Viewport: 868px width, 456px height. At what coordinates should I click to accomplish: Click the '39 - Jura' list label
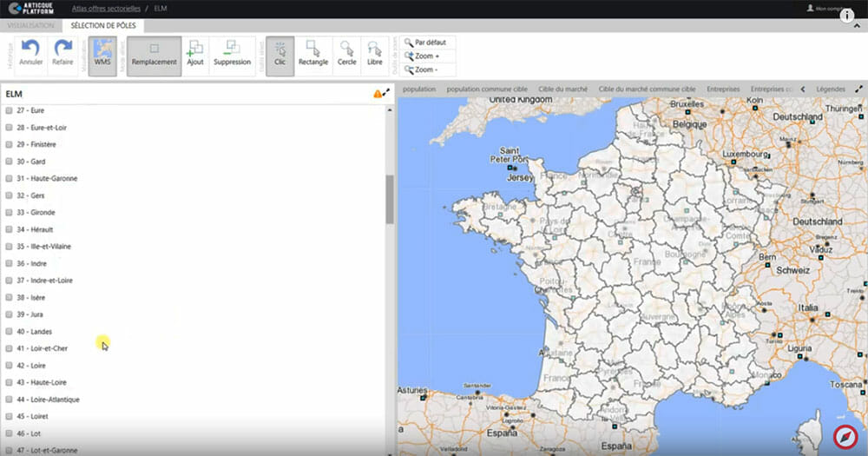[x=30, y=314]
